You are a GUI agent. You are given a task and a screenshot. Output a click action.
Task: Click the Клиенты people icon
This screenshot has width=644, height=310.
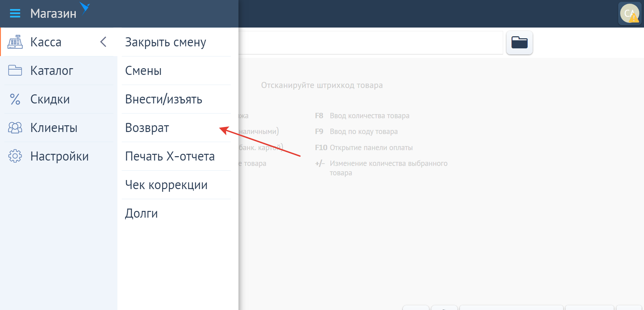tap(15, 128)
